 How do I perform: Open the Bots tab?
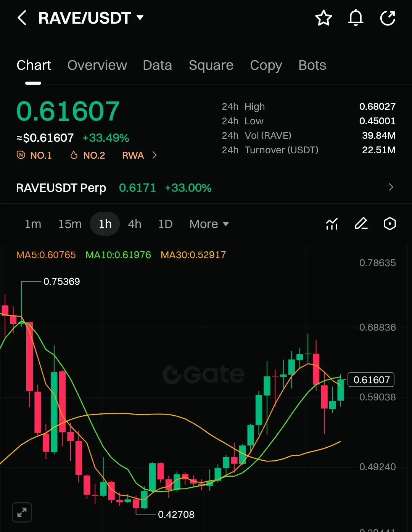pos(312,65)
